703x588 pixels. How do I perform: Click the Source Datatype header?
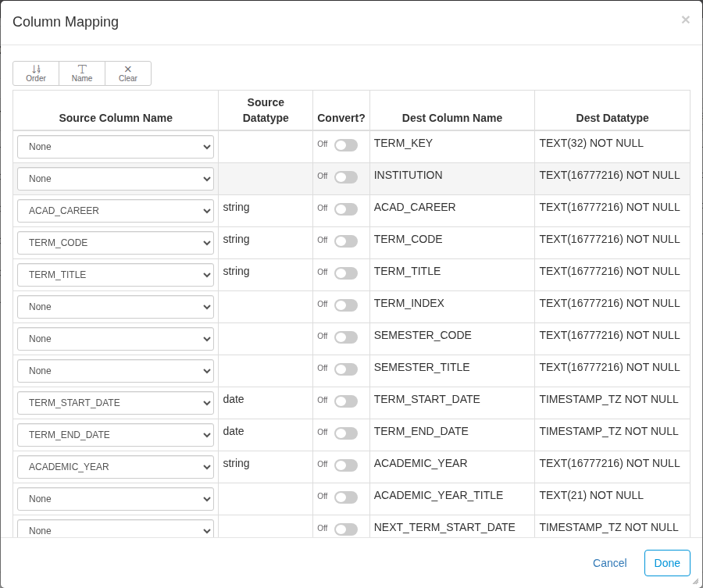point(266,110)
